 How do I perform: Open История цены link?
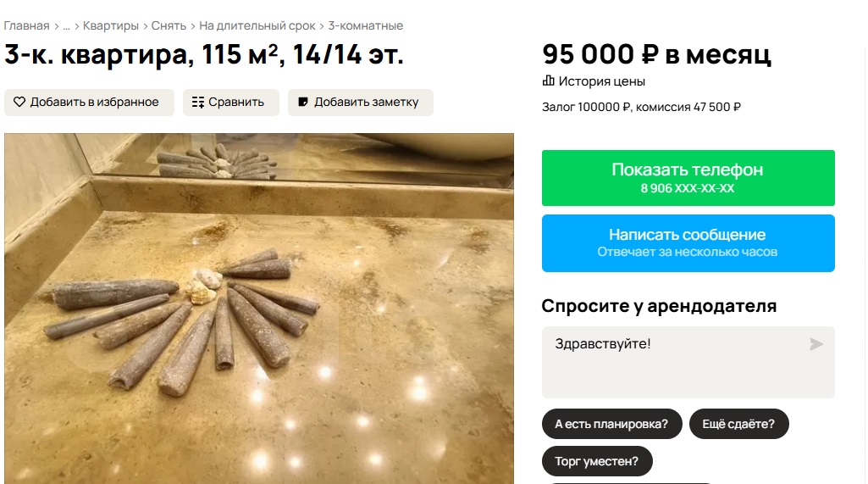pos(602,81)
